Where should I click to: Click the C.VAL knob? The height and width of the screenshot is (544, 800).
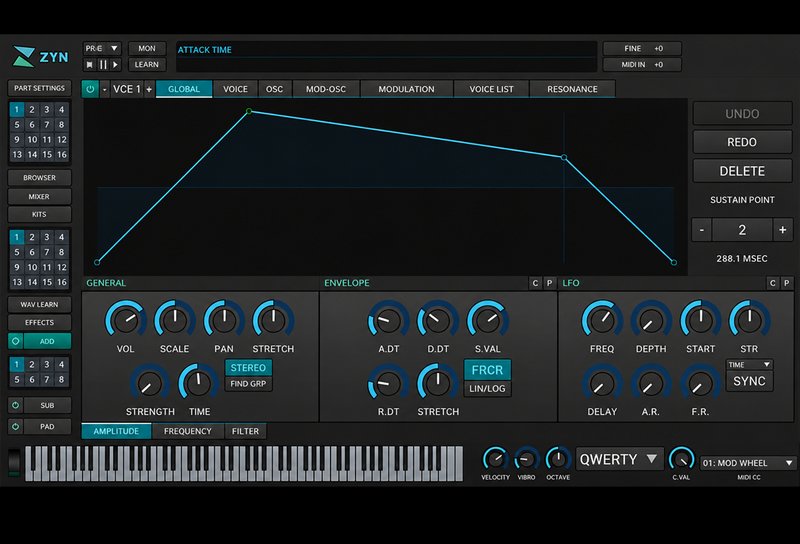[x=681, y=459]
